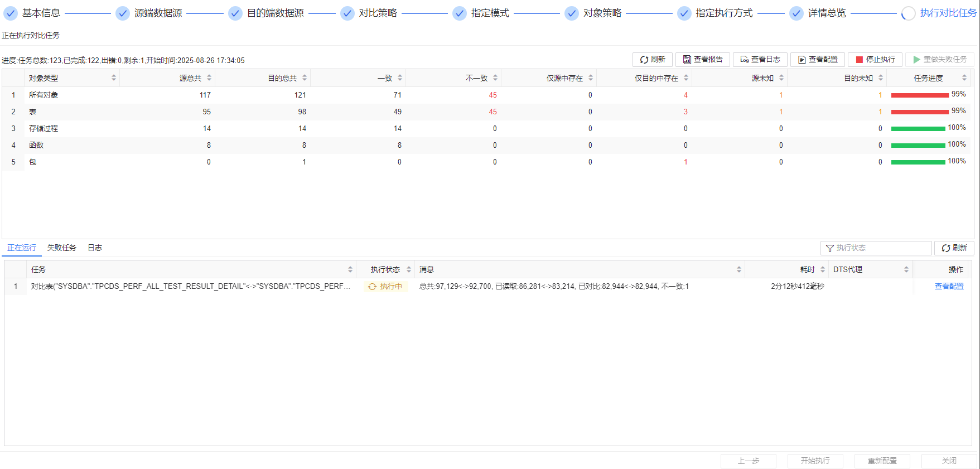
Task: Select the 存储过程 row
Action: [x=486, y=129]
